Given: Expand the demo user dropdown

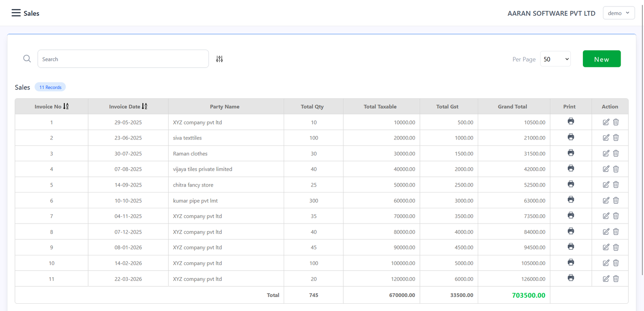Looking at the screenshot, I should 618,13.
